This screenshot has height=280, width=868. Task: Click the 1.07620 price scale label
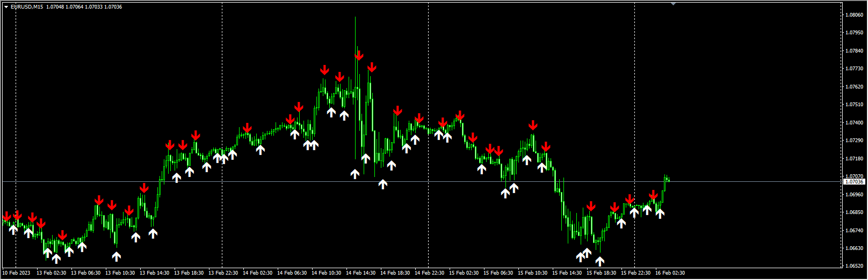pos(854,87)
